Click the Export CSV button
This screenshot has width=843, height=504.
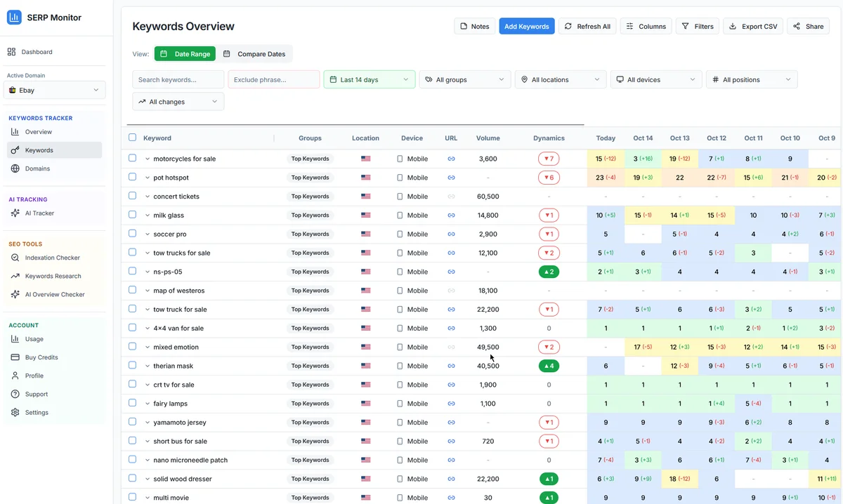tap(753, 26)
